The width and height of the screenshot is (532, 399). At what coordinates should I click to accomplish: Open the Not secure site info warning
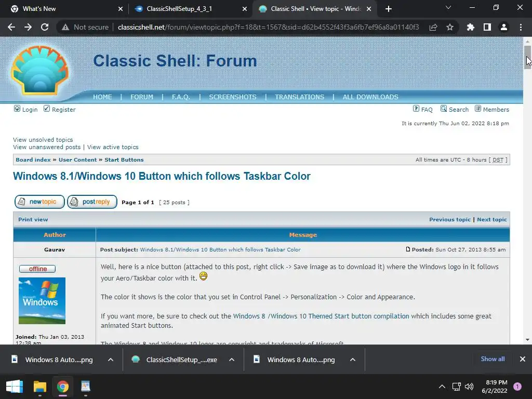click(x=86, y=27)
